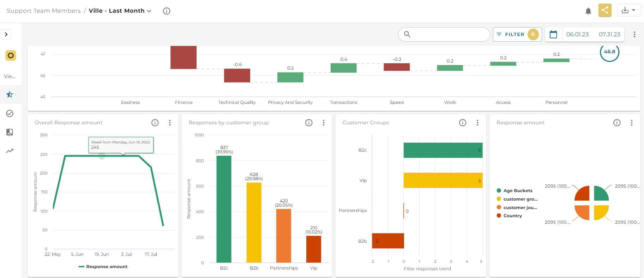Click the yellow pie quadrant
Screen dimensions: 644x278
pos(600,211)
